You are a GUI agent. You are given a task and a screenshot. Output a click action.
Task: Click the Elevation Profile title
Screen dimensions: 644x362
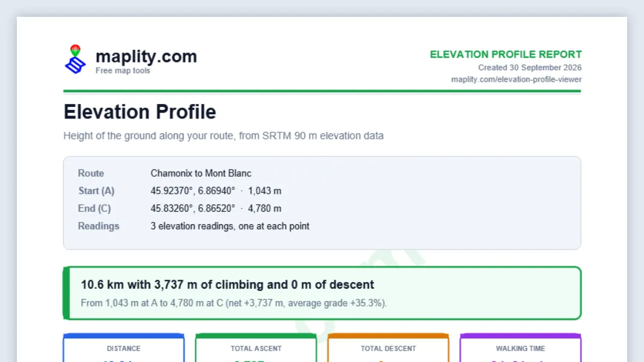pyautogui.click(x=140, y=112)
